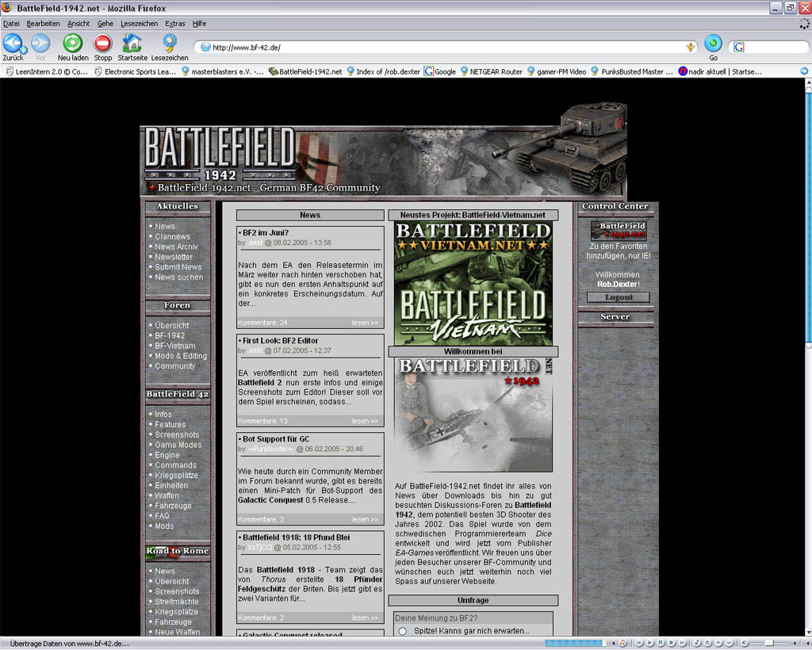Open the Submit News sidebar link
The width and height of the screenshot is (812, 650).
[178, 267]
